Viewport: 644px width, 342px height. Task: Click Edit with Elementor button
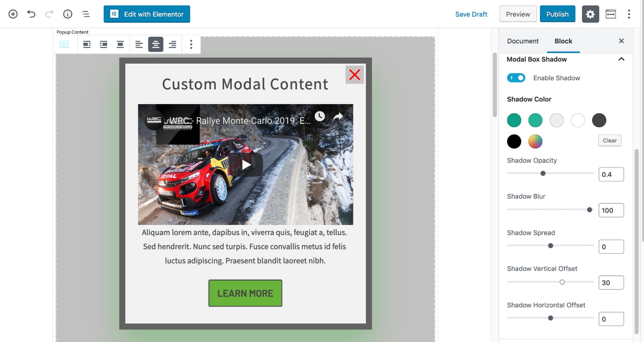(x=147, y=14)
